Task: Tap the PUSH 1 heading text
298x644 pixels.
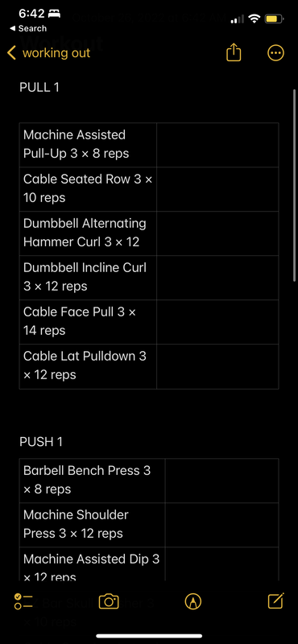Action: (x=41, y=442)
